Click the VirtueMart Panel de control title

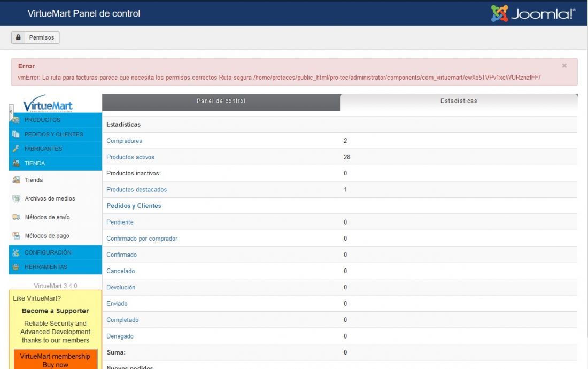pos(83,13)
